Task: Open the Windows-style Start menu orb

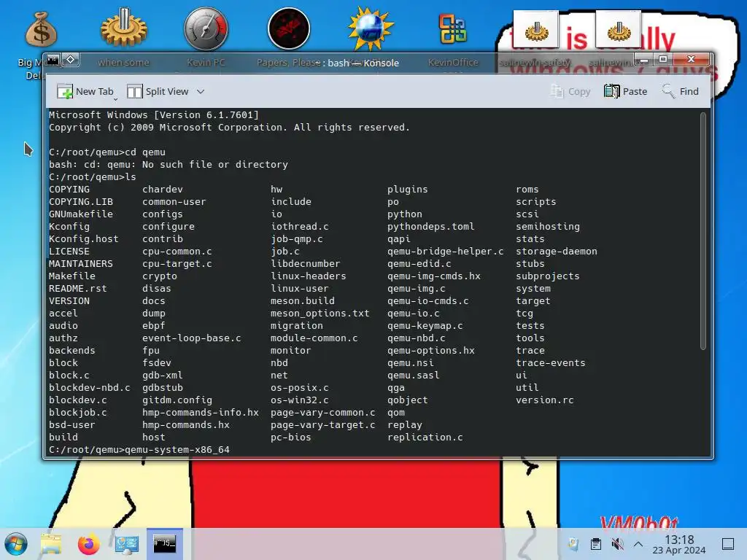Action: (x=16, y=544)
